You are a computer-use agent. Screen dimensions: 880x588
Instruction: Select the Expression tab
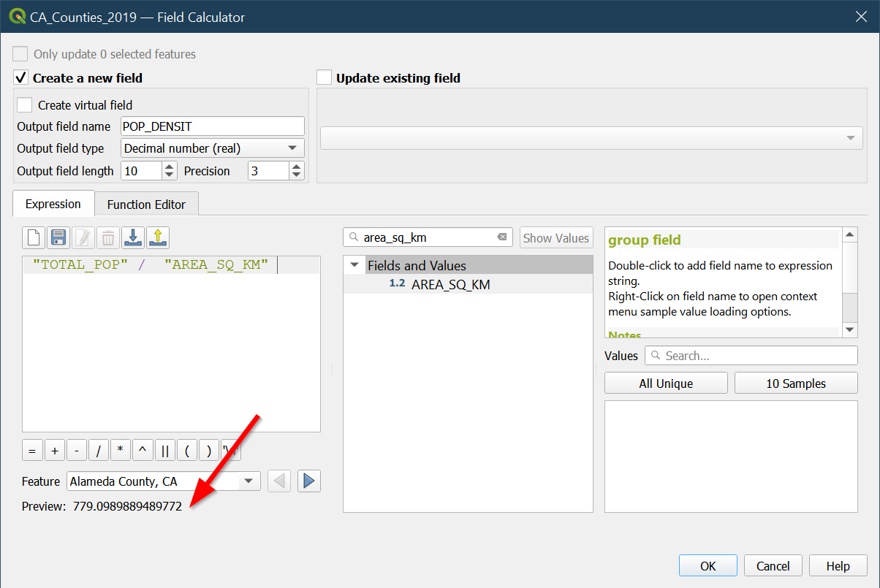53,205
